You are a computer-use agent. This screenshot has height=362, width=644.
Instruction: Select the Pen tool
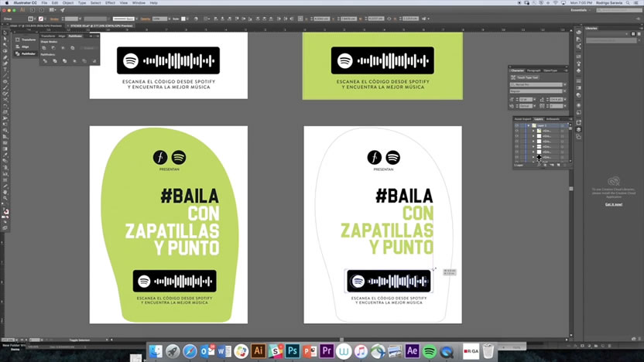[5, 57]
